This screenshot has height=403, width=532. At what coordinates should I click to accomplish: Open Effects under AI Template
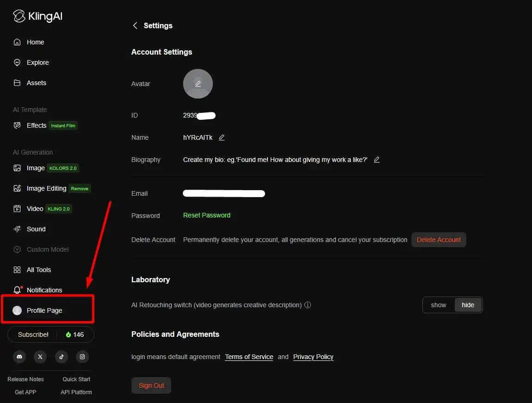(x=45, y=125)
